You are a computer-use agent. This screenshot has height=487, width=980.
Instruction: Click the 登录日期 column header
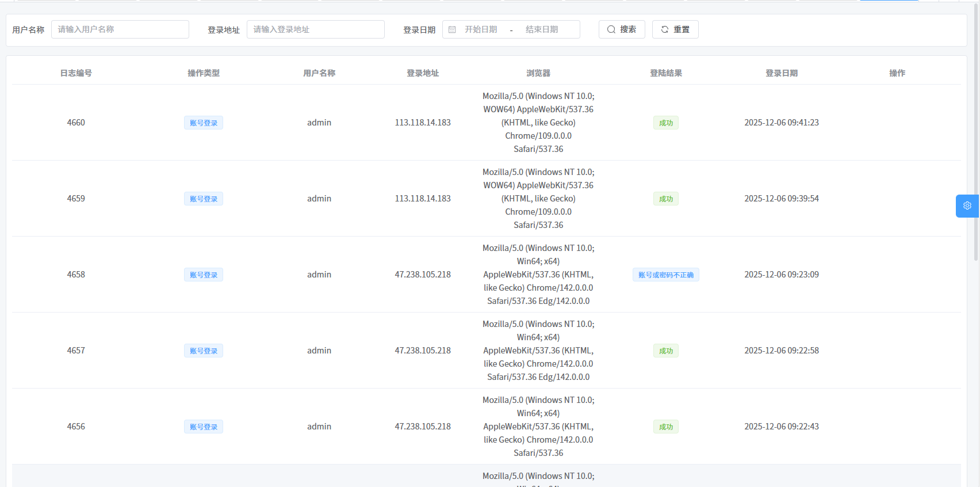point(781,73)
